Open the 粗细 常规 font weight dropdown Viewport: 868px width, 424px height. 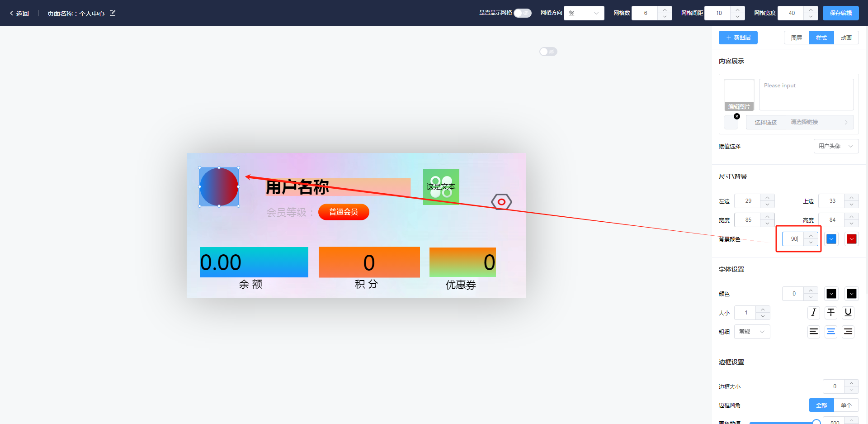coord(752,332)
